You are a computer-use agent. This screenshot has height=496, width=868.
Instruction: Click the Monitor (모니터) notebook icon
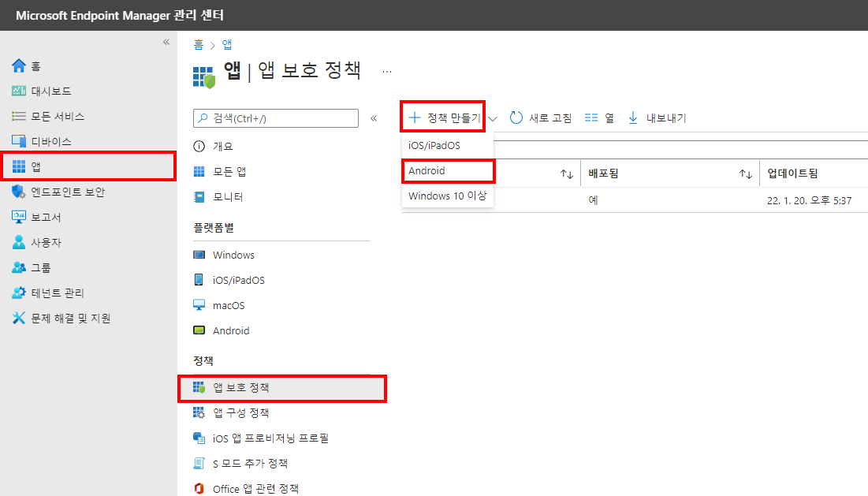pos(199,196)
